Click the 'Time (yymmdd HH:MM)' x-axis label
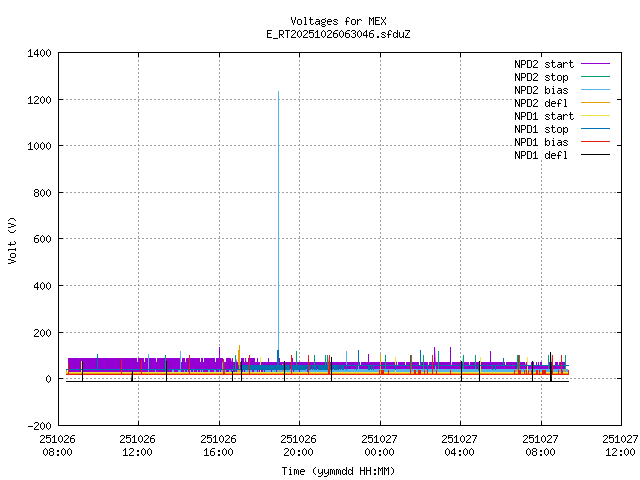 click(x=338, y=470)
